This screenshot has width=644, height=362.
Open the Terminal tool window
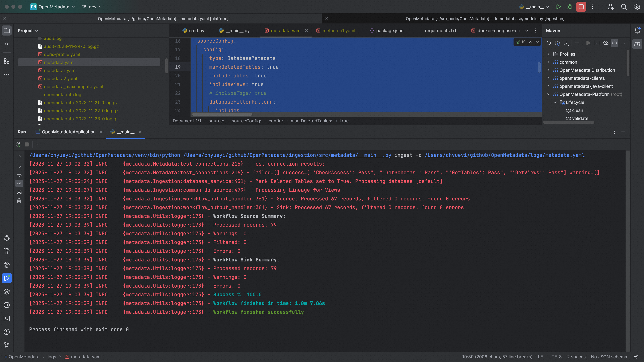tap(7, 318)
